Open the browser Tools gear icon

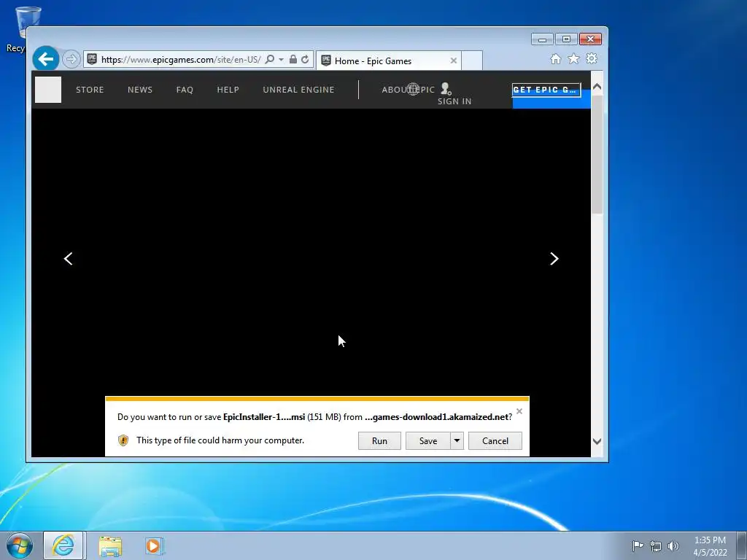click(x=591, y=58)
